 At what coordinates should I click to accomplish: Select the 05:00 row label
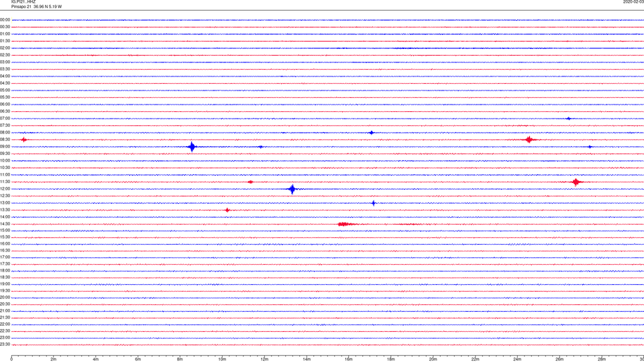[5, 90]
